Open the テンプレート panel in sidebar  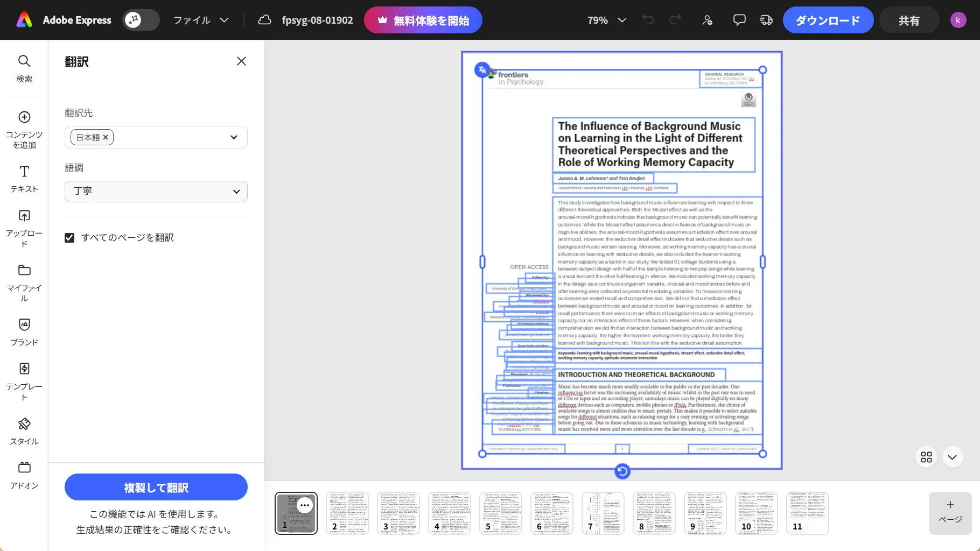tap(24, 382)
